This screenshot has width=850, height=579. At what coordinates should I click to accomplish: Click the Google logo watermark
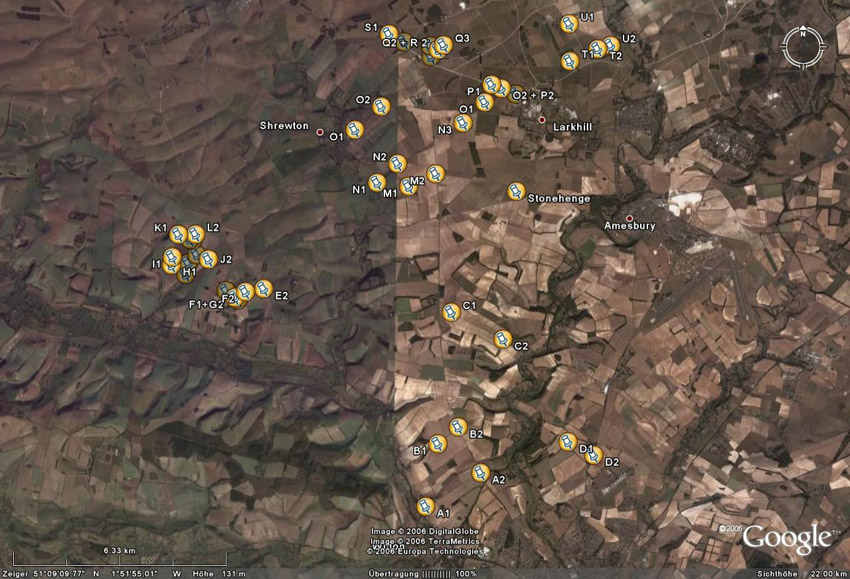(786, 538)
